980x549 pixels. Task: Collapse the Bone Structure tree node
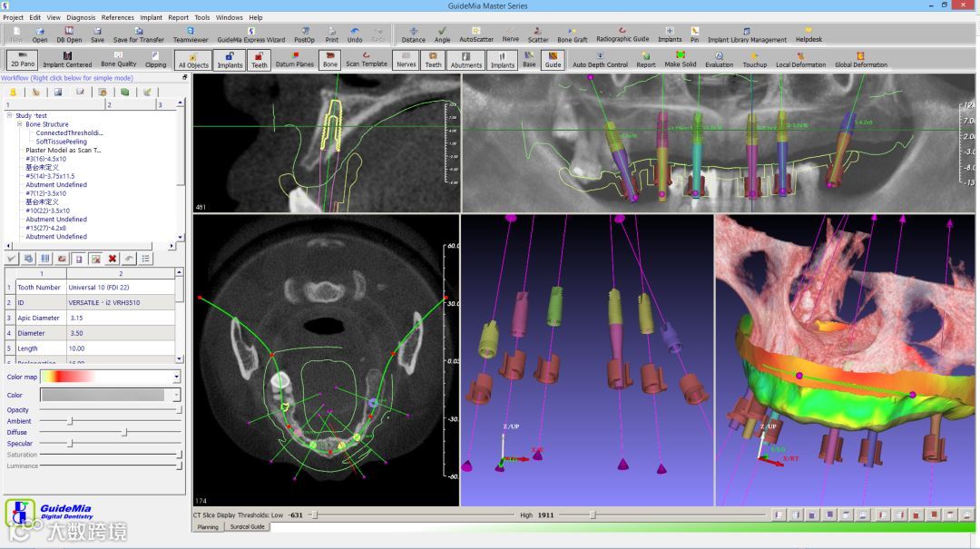tap(19, 123)
